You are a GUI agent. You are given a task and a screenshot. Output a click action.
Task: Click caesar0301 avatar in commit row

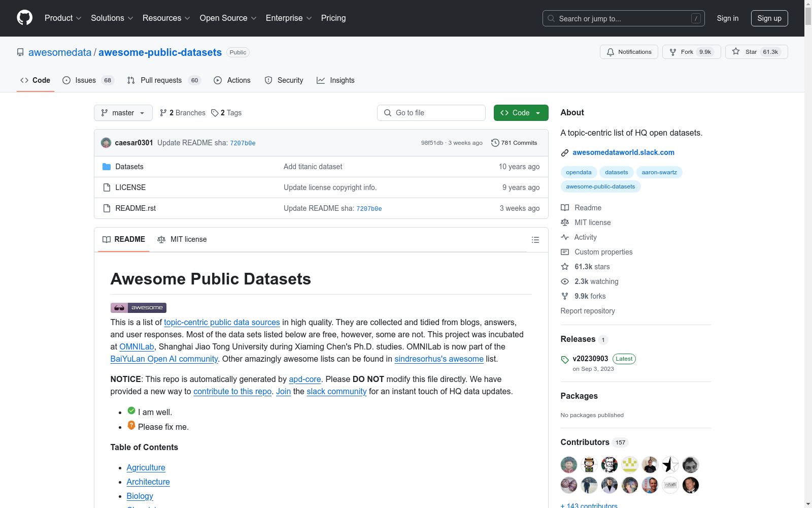point(106,143)
